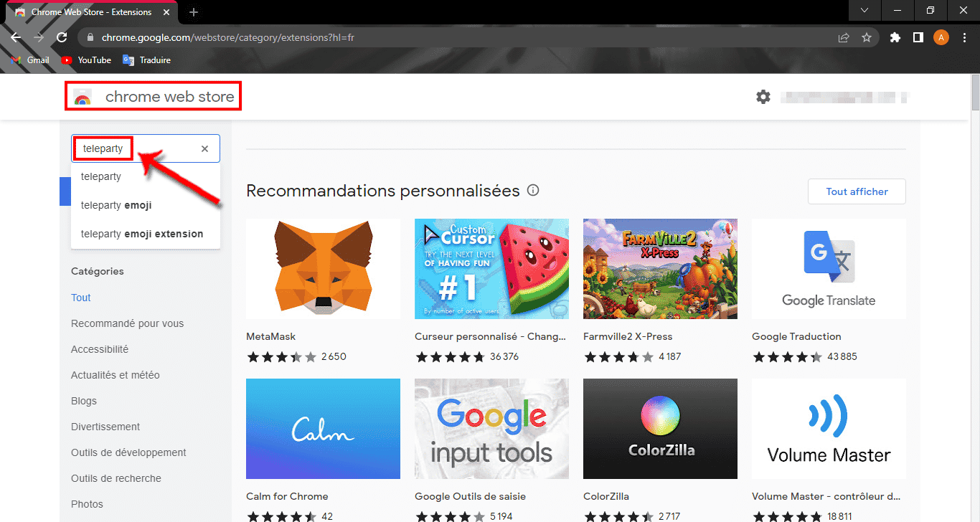Screen dimensions: 980x522
Task: Click the Catégories heading
Action: pos(98,271)
